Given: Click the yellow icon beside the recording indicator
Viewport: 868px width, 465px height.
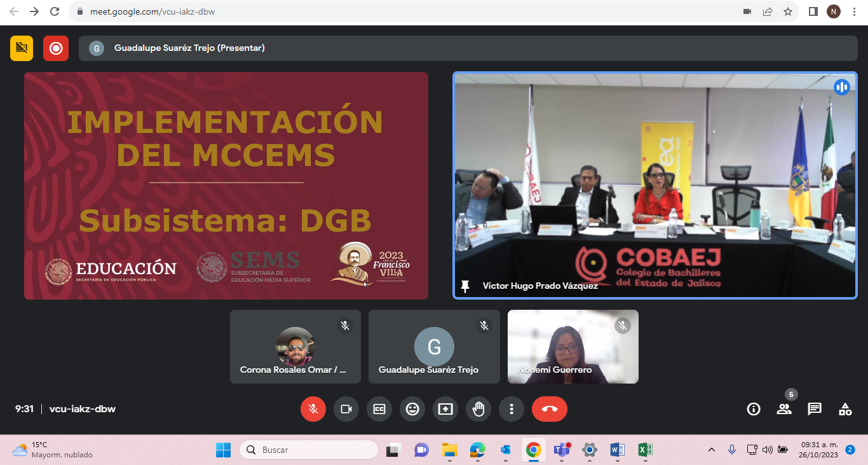Looking at the screenshot, I should [x=22, y=48].
